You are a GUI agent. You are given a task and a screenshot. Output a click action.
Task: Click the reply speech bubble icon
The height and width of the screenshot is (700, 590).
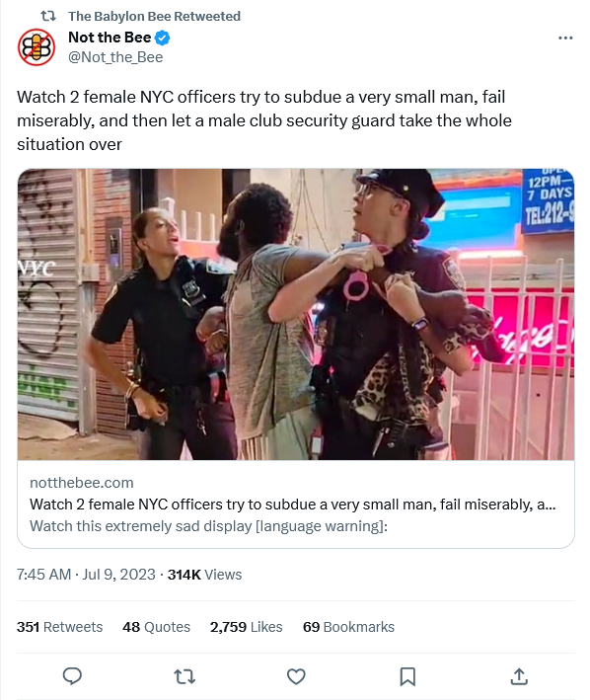click(72, 676)
